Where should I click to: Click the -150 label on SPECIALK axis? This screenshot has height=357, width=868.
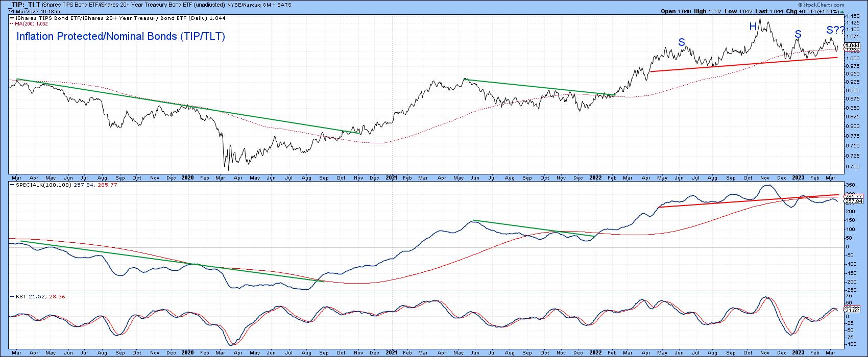(851, 273)
